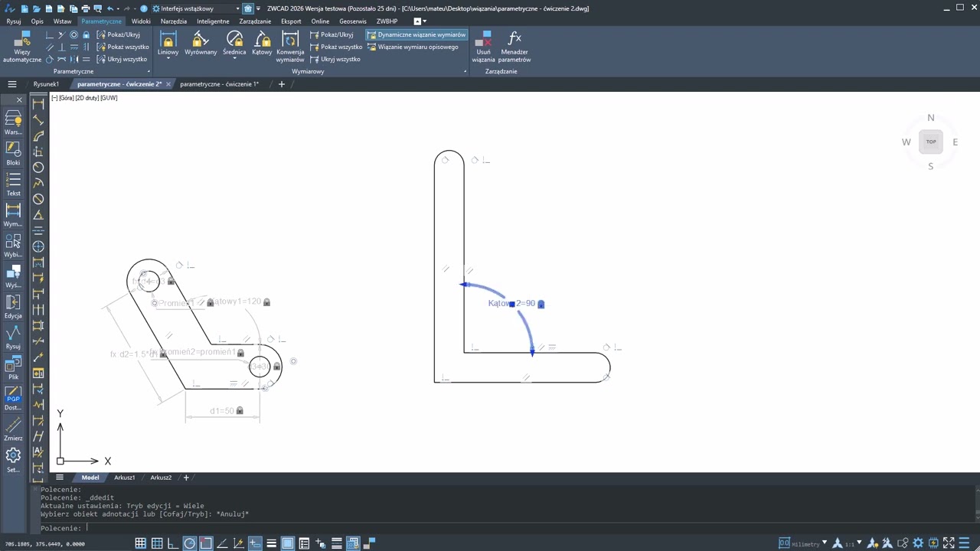The image size is (980, 551).
Task: Click Pokaż wszystko in Wymiarowy panel
Action: (335, 47)
